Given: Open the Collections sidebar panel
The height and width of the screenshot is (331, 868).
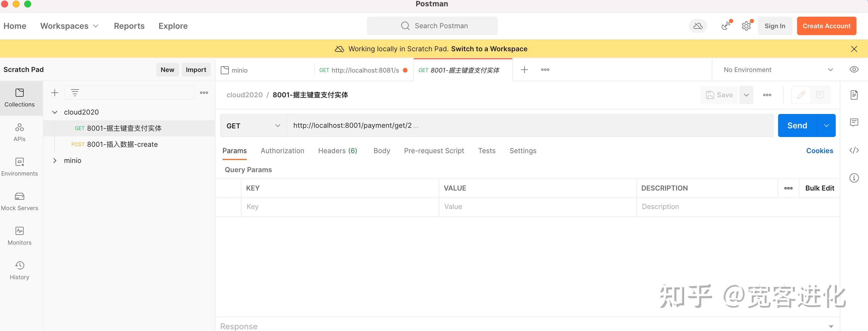Looking at the screenshot, I should tap(20, 98).
